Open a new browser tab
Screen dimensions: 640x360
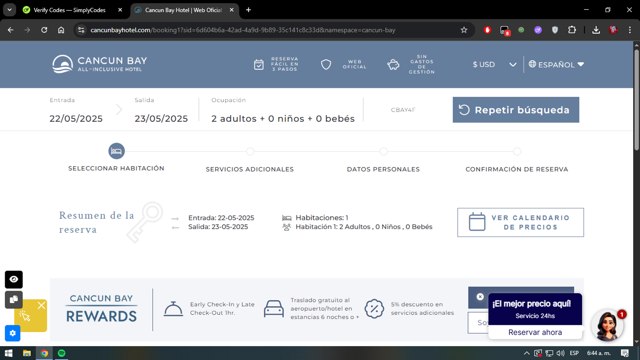point(248,10)
